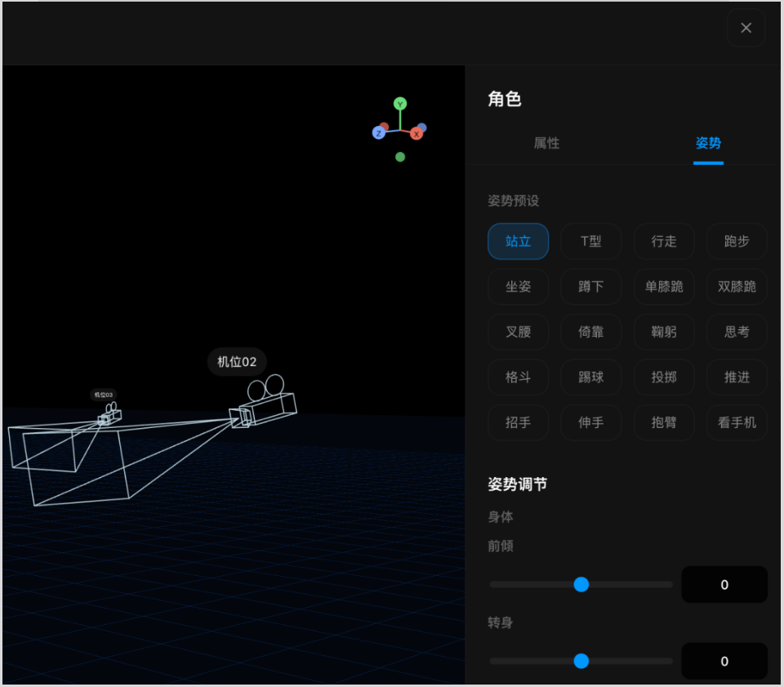
Task: Select the 单膝跪 pose preset
Action: [x=663, y=287]
